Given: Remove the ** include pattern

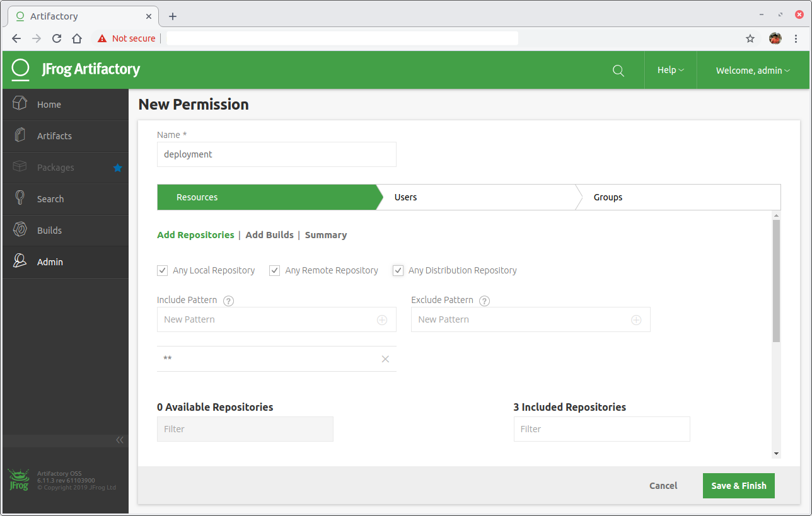Looking at the screenshot, I should 385,359.
